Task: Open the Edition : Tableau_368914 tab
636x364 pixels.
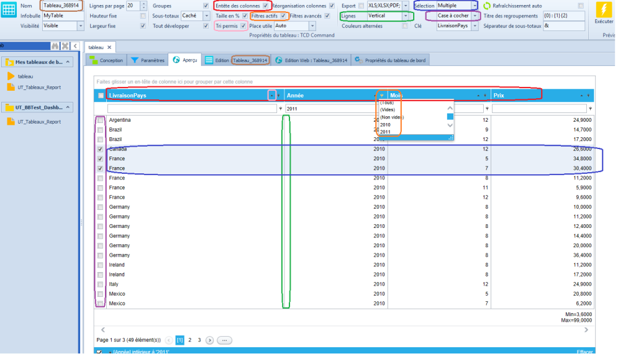Action: (237, 60)
